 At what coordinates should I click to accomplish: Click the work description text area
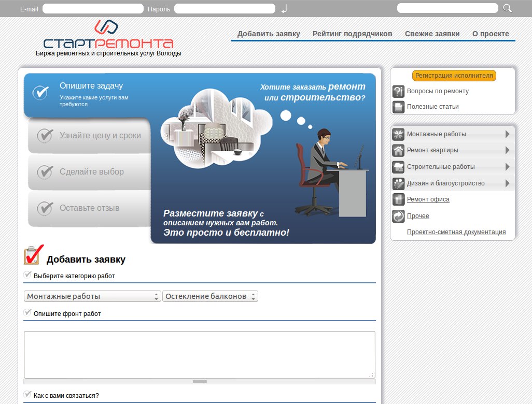[x=199, y=355]
